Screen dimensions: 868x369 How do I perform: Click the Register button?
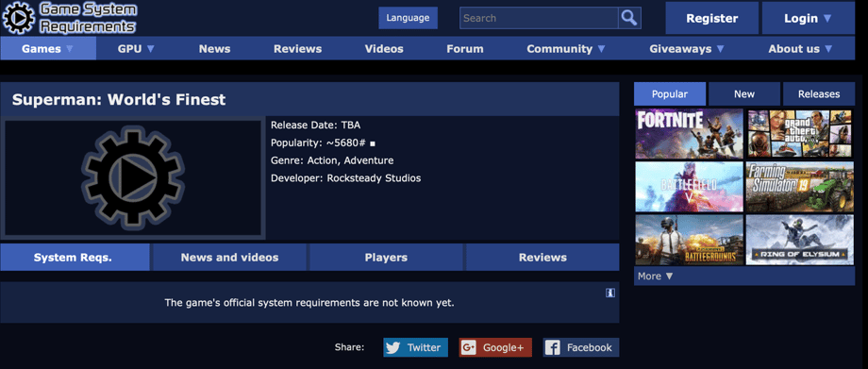[712, 18]
